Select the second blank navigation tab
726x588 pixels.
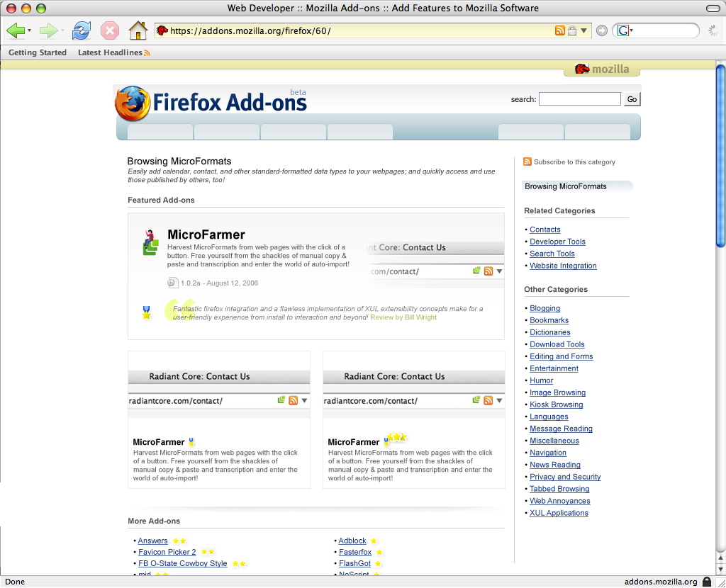(x=227, y=131)
